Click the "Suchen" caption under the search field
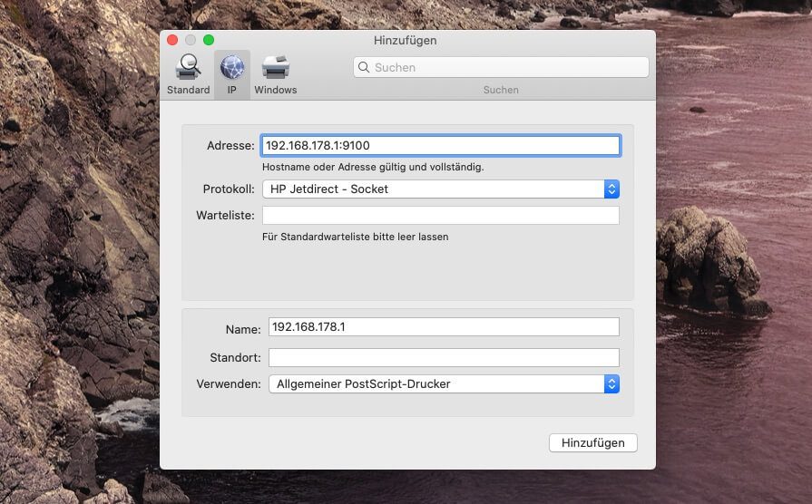Viewport: 812px width, 504px height. (501, 90)
